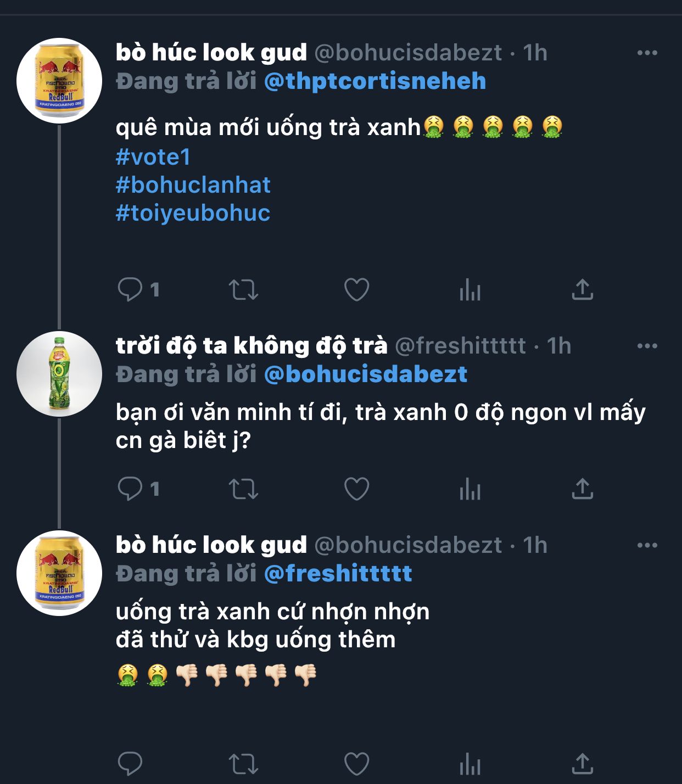This screenshot has height=784, width=682.
Task: View analytics of the first tweet
Action: click(x=470, y=289)
